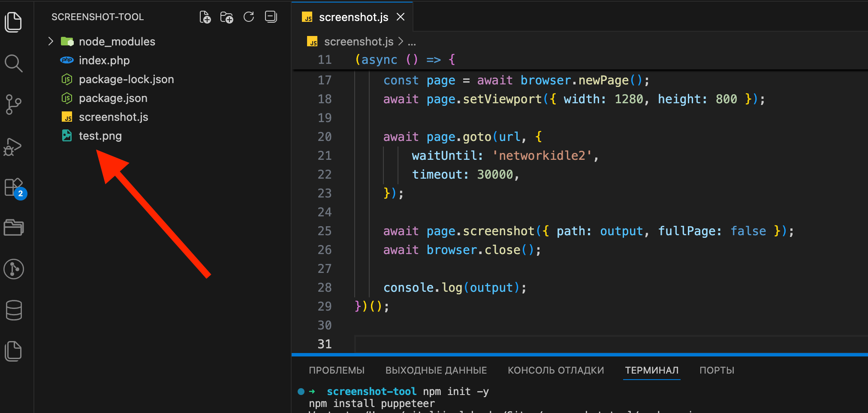Open the Explorer view icon
The width and height of the screenshot is (868, 413).
tap(14, 22)
